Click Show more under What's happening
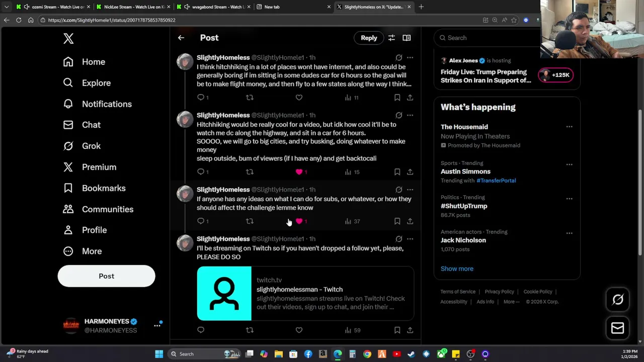 click(457, 268)
